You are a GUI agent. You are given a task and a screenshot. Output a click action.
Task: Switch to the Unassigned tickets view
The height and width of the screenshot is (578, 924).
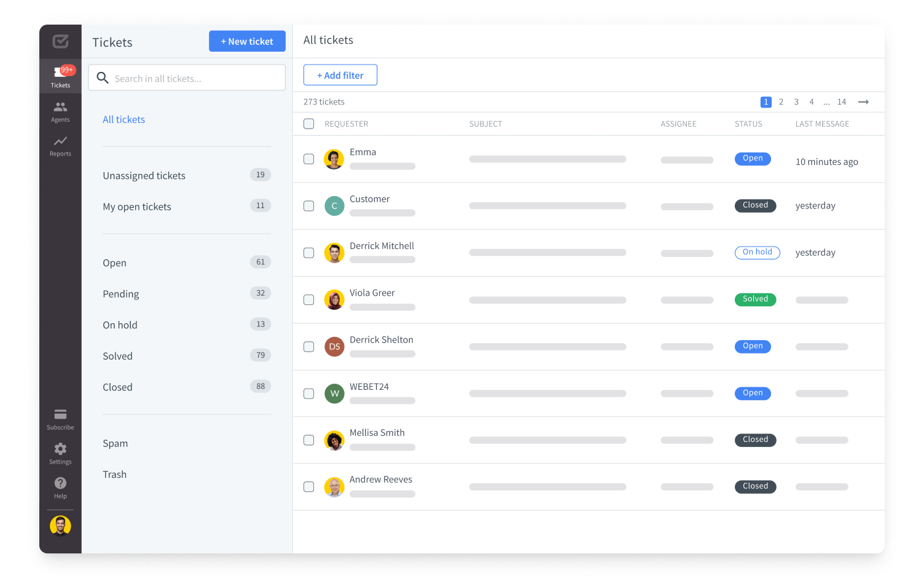point(144,175)
